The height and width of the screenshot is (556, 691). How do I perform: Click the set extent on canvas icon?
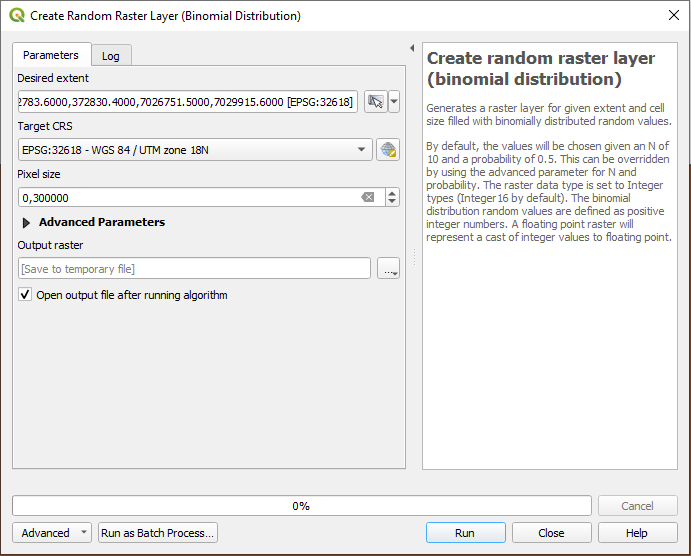point(375,102)
